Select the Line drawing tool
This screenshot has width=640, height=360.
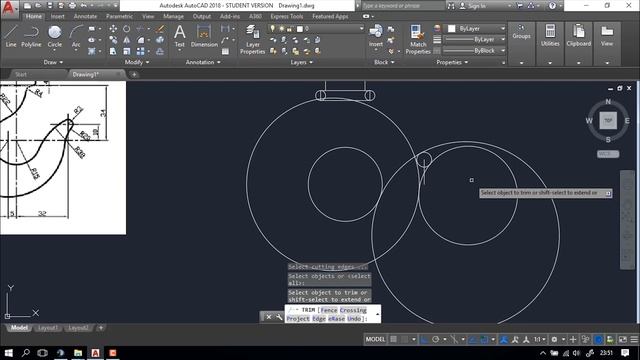coord(11,36)
